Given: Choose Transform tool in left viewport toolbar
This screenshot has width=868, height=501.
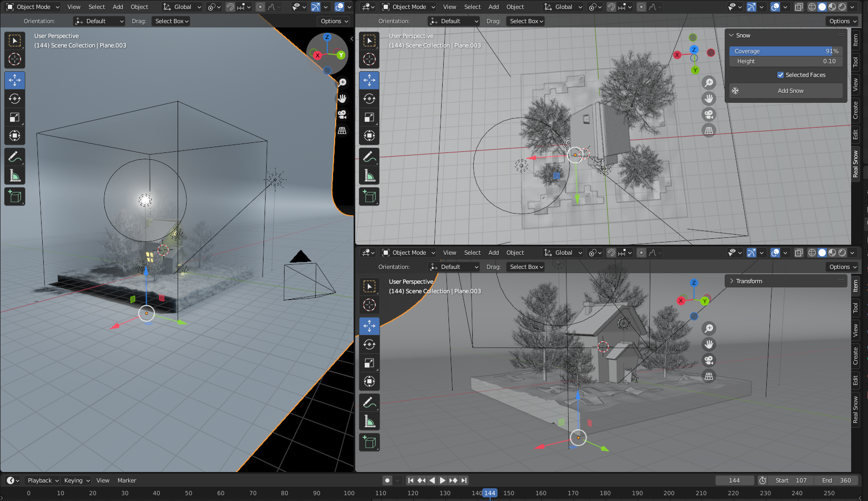Looking at the screenshot, I should [x=15, y=136].
